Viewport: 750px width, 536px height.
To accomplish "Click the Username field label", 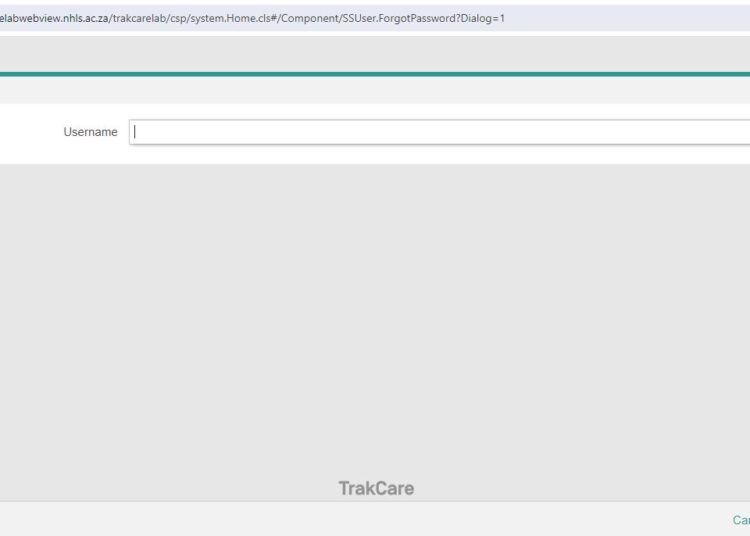I will tap(90, 132).
